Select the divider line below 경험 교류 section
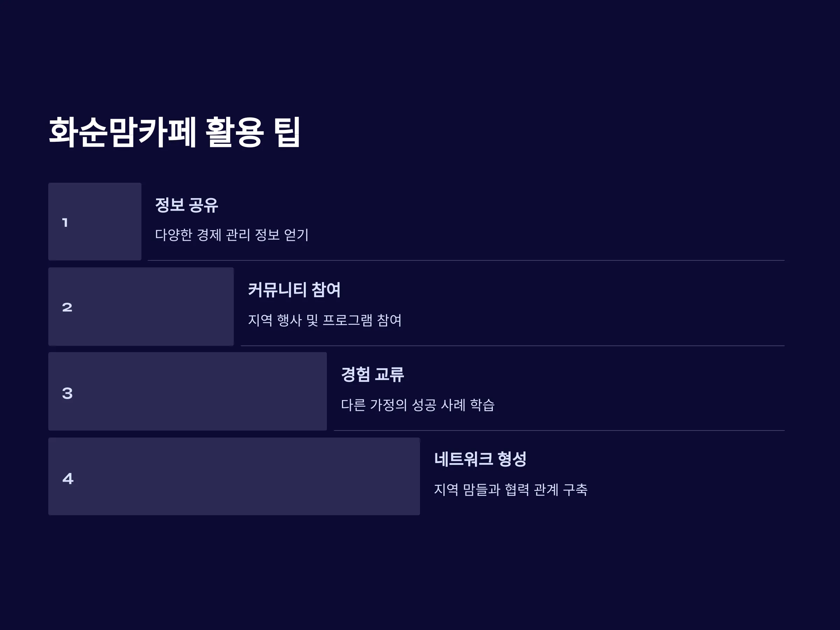Viewport: 840px width, 630px height. [x=559, y=430]
